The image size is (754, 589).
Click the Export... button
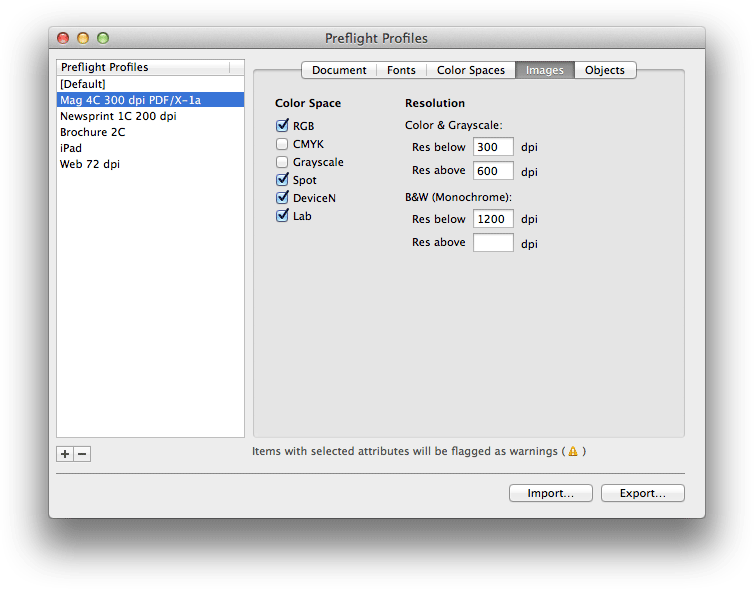coord(642,493)
